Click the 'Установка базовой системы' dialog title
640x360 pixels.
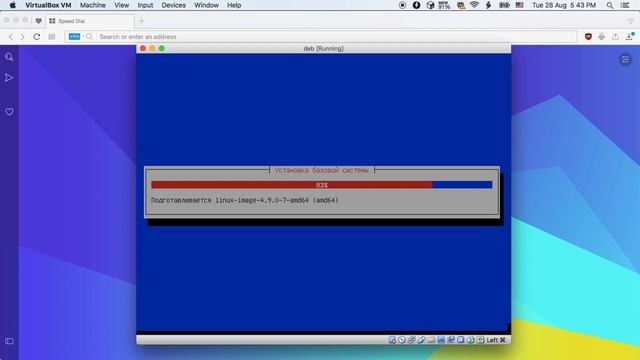322,170
